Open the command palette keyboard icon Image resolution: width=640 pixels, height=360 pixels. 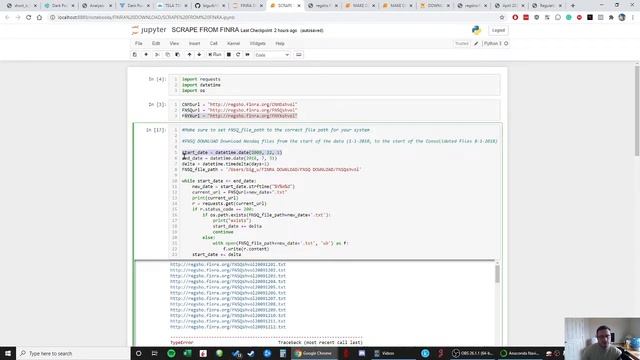(x=299, y=55)
